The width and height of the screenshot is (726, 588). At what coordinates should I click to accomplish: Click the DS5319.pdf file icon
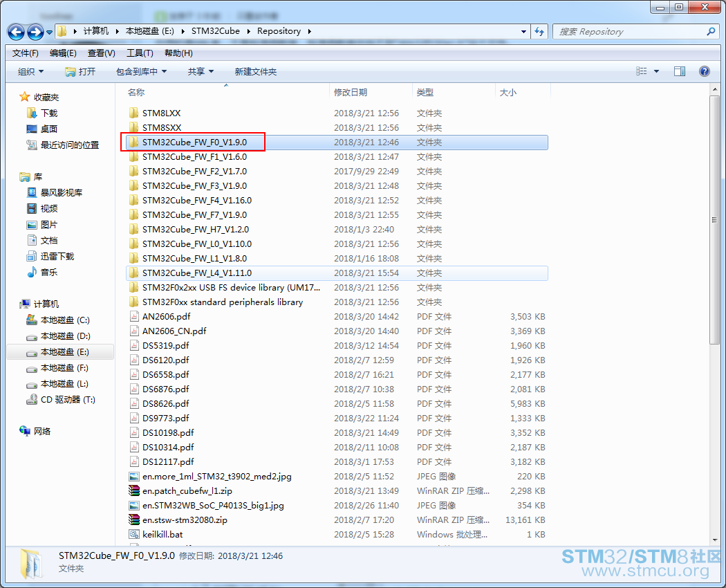(x=134, y=346)
